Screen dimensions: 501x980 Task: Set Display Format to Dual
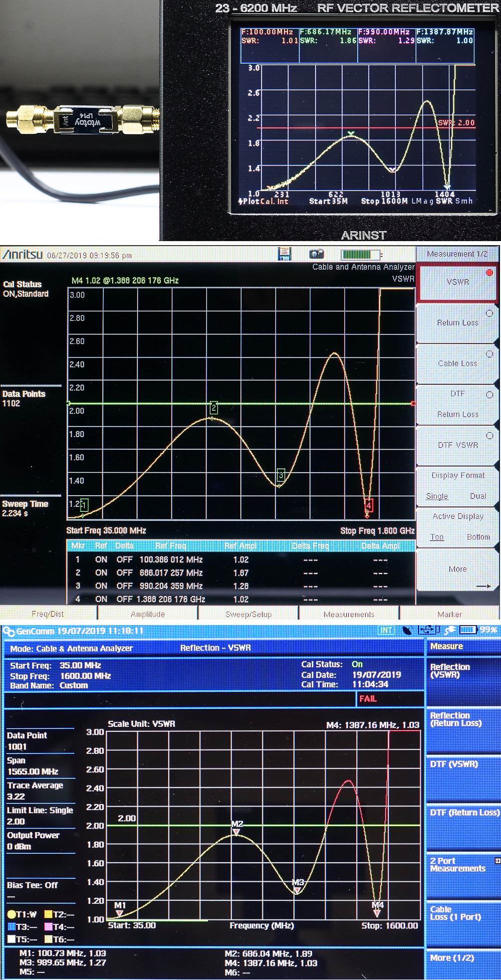[478, 496]
